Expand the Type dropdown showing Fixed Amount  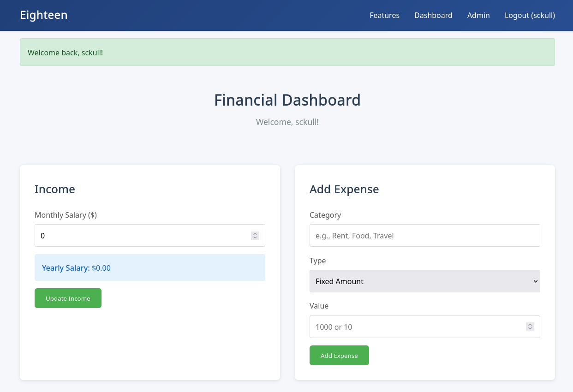424,281
